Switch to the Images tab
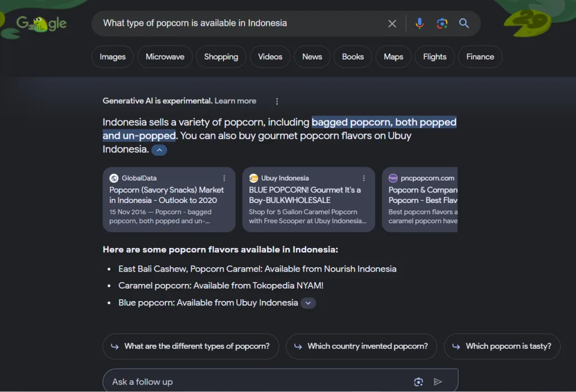The width and height of the screenshot is (576, 392). click(112, 57)
